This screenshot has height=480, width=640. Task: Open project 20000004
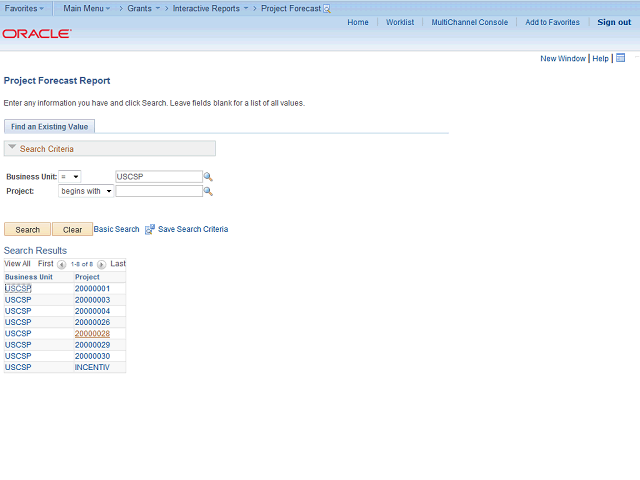92,311
